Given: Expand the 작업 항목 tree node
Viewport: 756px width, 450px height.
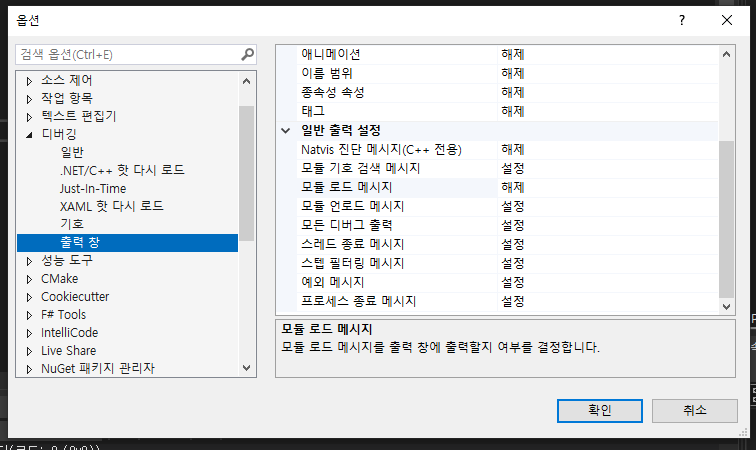Looking at the screenshot, I should pos(29,99).
